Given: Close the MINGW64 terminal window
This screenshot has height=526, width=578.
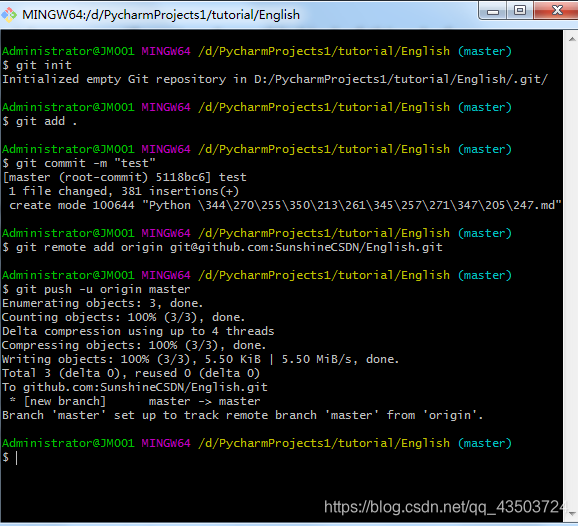Looking at the screenshot, I should [556, 10].
